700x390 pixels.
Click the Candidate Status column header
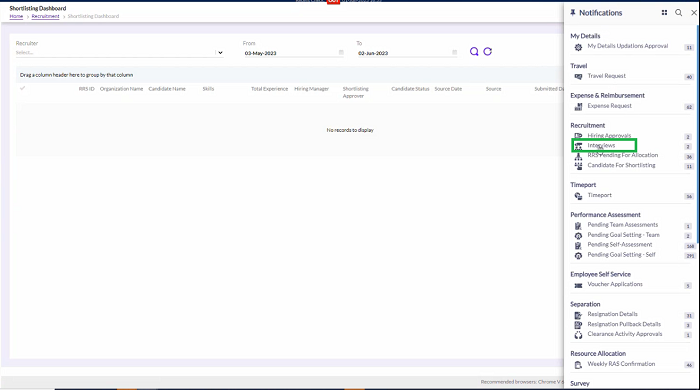tap(410, 89)
